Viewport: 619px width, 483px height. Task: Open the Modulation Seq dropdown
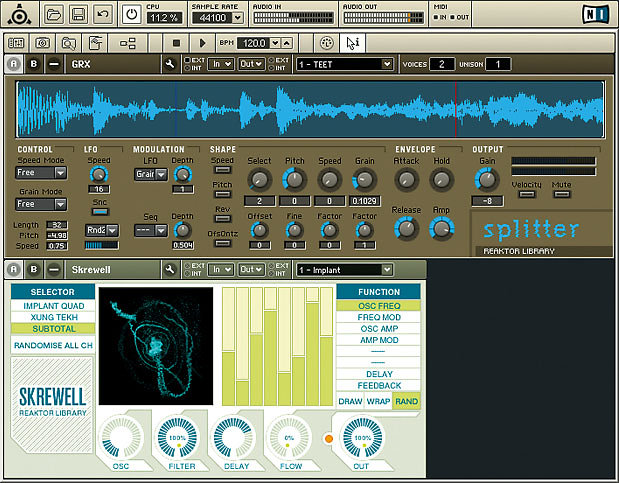(x=150, y=230)
